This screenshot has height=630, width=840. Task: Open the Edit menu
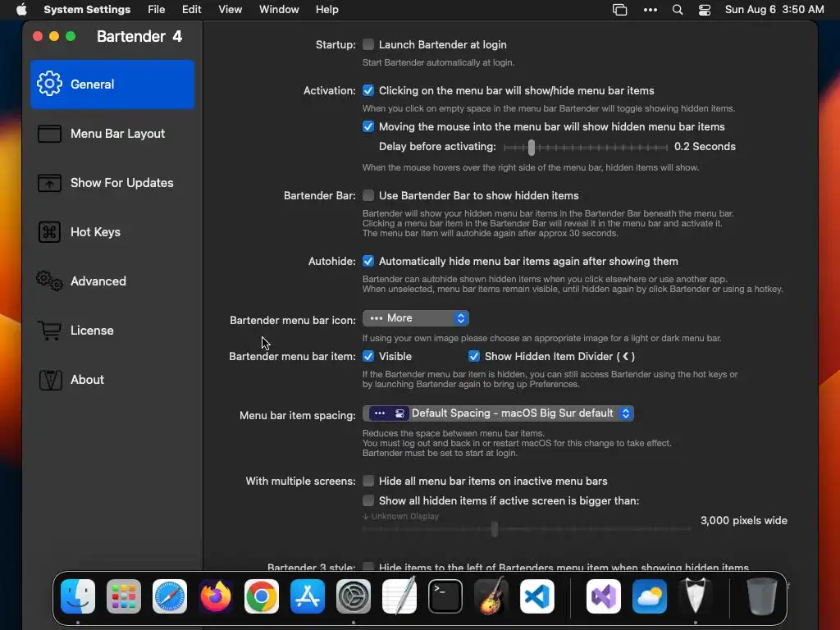click(x=191, y=10)
